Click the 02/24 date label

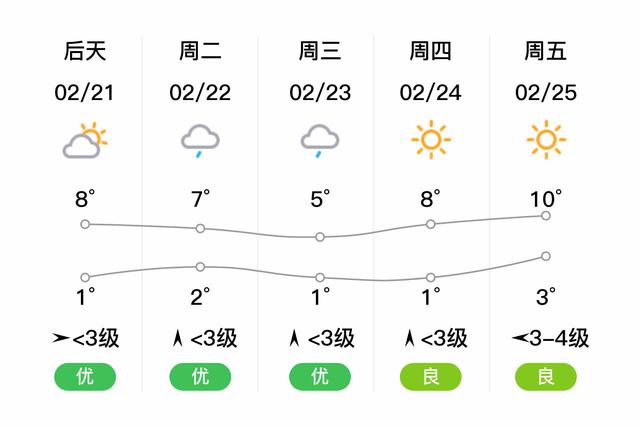tap(431, 93)
